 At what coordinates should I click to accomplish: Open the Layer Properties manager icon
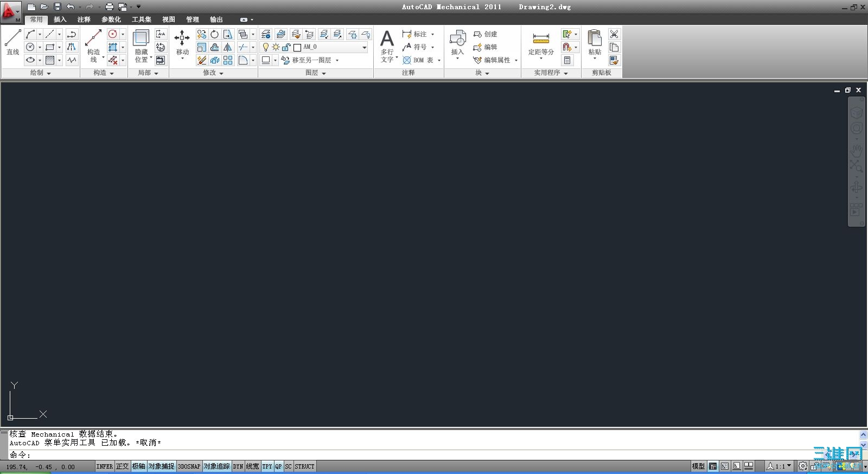[x=266, y=34]
